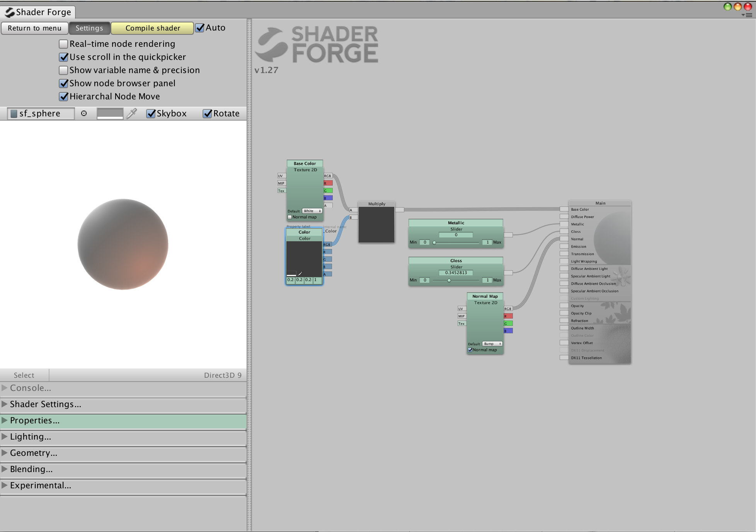Click red R output of Base Color node
The image size is (756, 532).
point(328,183)
